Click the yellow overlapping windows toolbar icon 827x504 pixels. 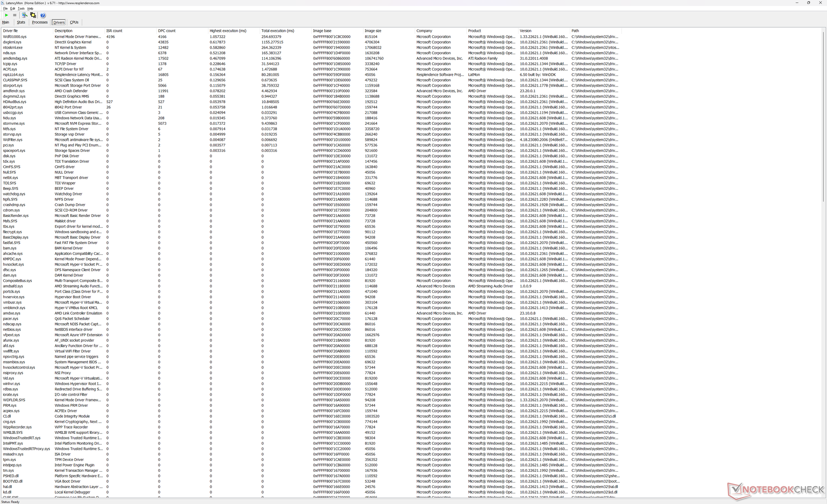coord(33,15)
